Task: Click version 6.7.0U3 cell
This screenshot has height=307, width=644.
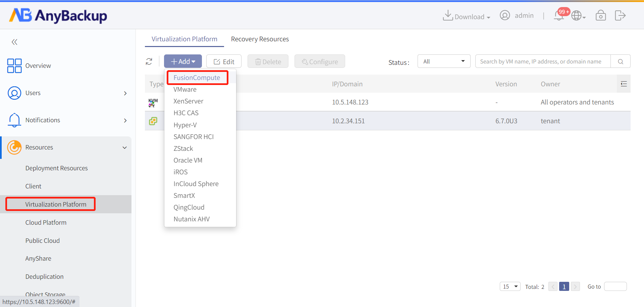Action: pos(506,121)
